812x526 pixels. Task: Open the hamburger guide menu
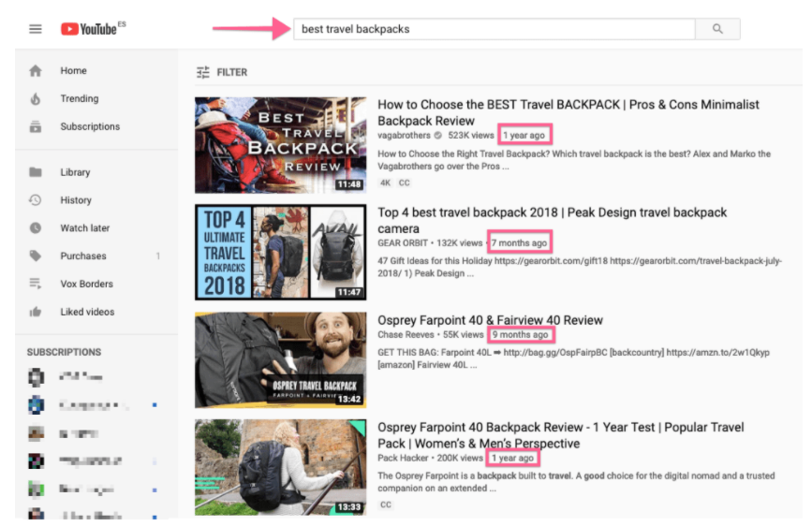tap(36, 29)
